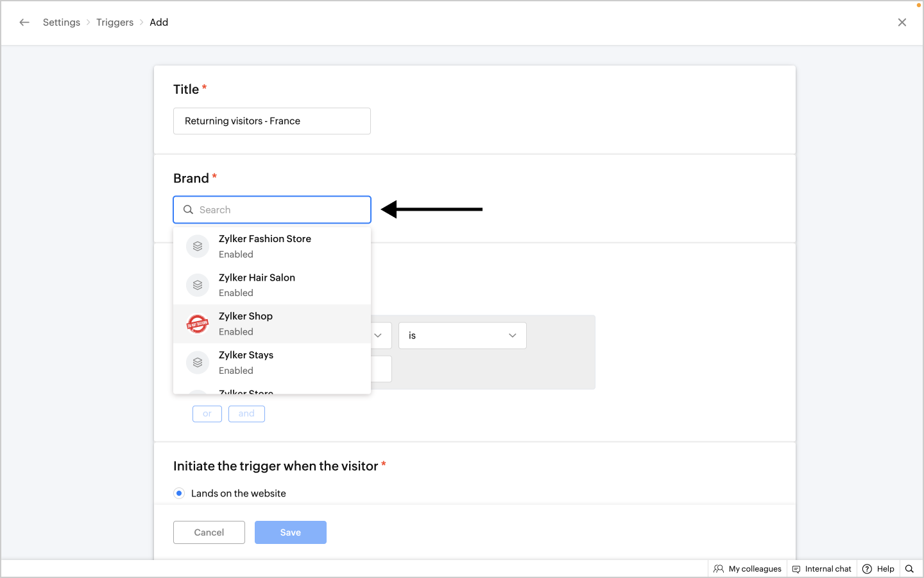Viewport: 924px width, 578px height.
Task: Go to Triggers breadcrumb
Action: pos(115,22)
